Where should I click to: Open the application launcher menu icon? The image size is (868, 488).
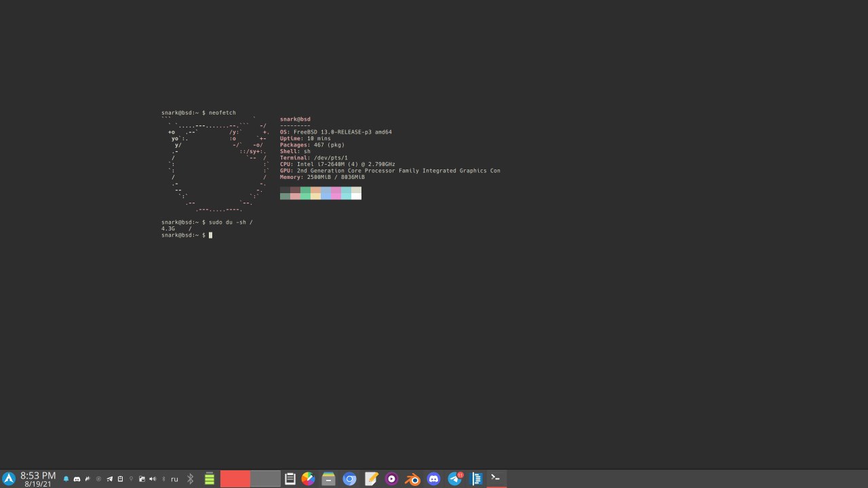click(x=9, y=479)
